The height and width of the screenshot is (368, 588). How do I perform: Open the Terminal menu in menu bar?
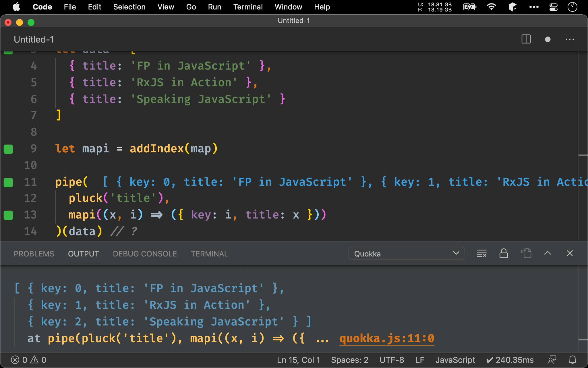pyautogui.click(x=248, y=7)
